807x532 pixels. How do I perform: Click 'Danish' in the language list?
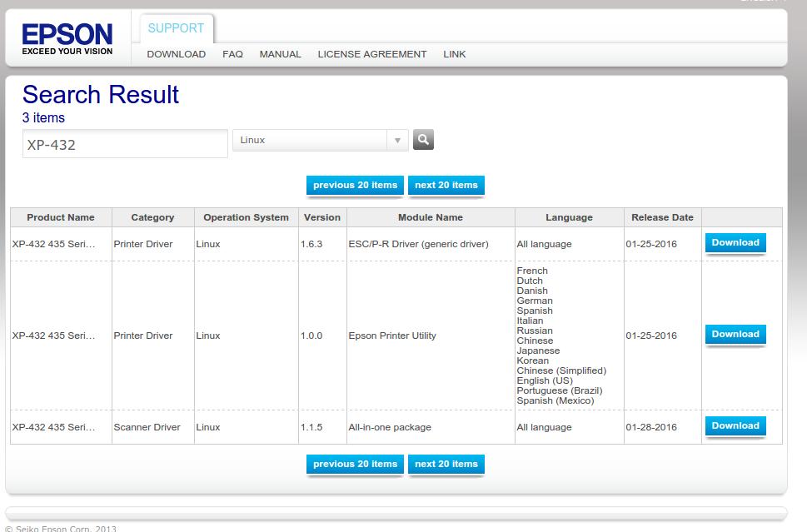click(x=532, y=291)
